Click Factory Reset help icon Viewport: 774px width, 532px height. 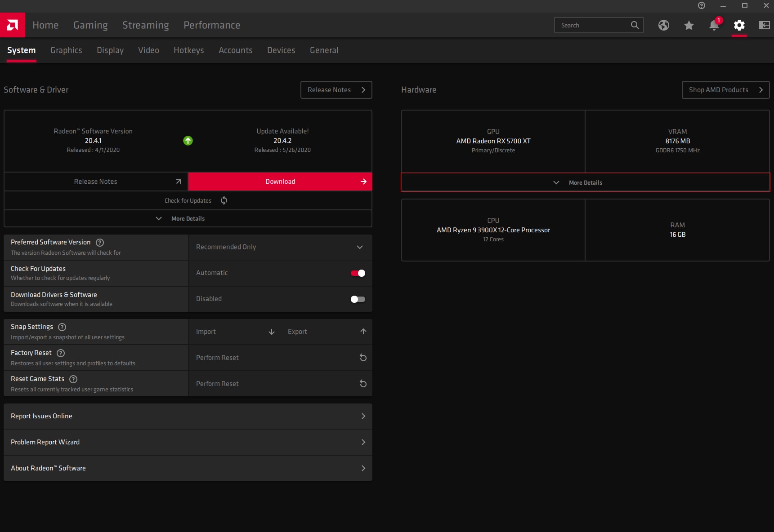(61, 353)
